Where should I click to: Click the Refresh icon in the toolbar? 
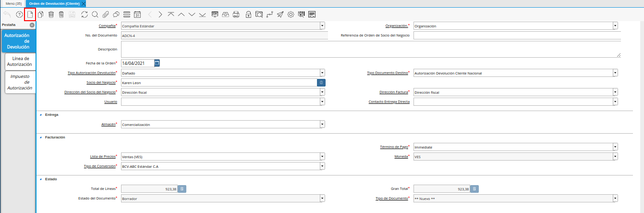[x=85, y=14]
